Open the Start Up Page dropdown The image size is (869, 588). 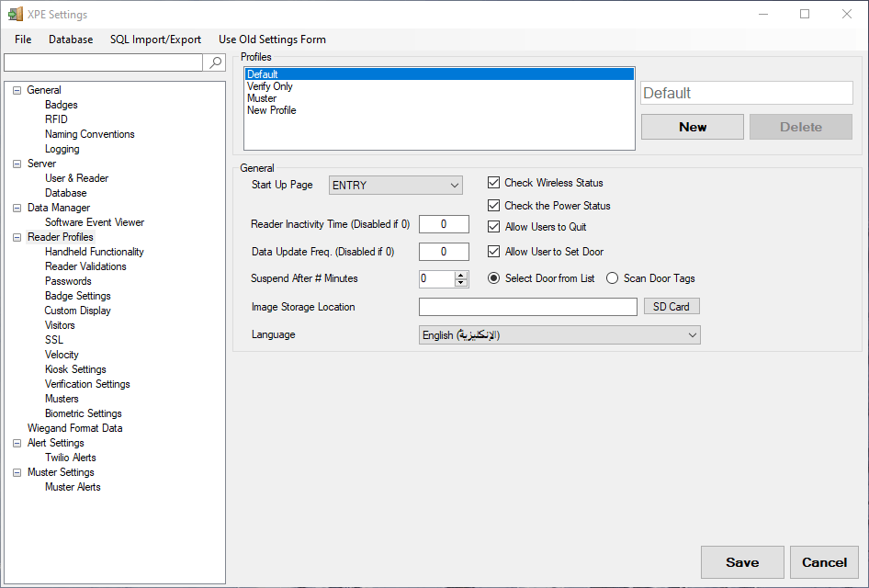[396, 185]
